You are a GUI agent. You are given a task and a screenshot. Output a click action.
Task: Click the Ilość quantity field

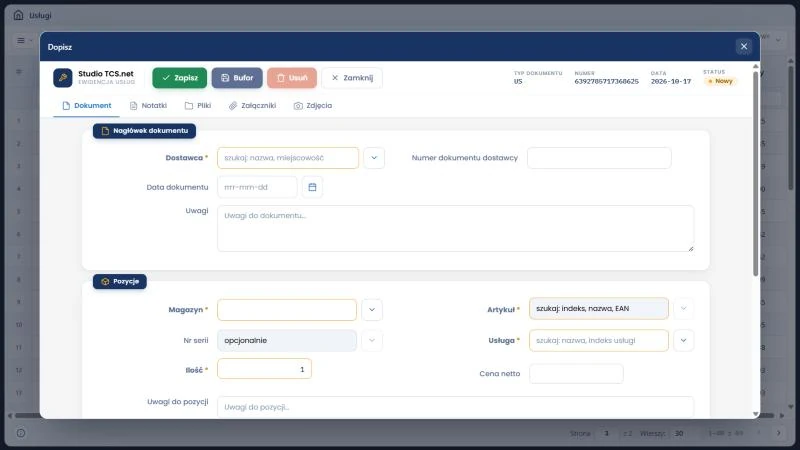pyautogui.click(x=264, y=369)
